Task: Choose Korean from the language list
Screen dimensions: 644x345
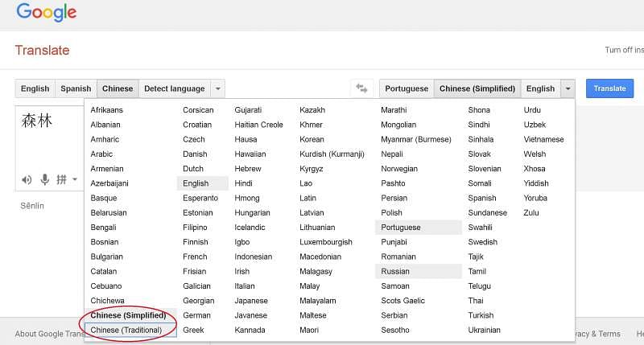Action: tap(312, 139)
